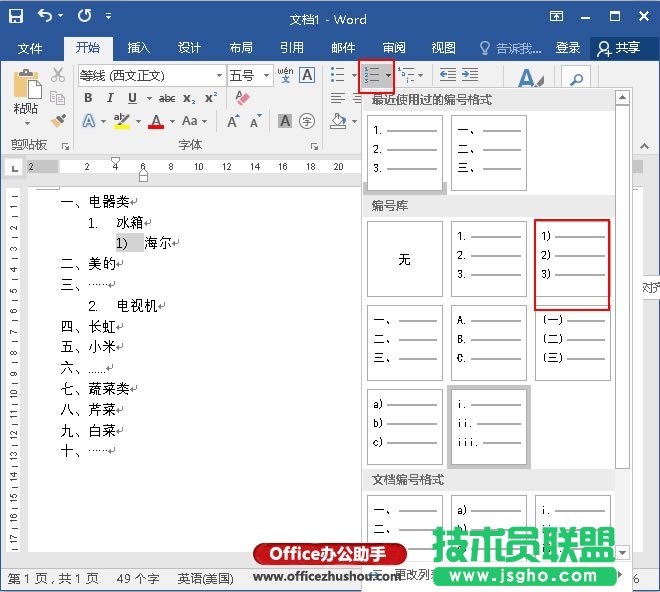Click the wén phonetic guide icon
This screenshot has height=592, width=660.
pyautogui.click(x=285, y=75)
